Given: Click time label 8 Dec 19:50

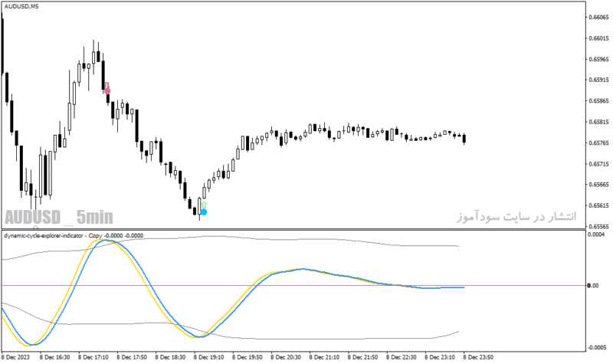Looking at the screenshot, I should point(247,357).
